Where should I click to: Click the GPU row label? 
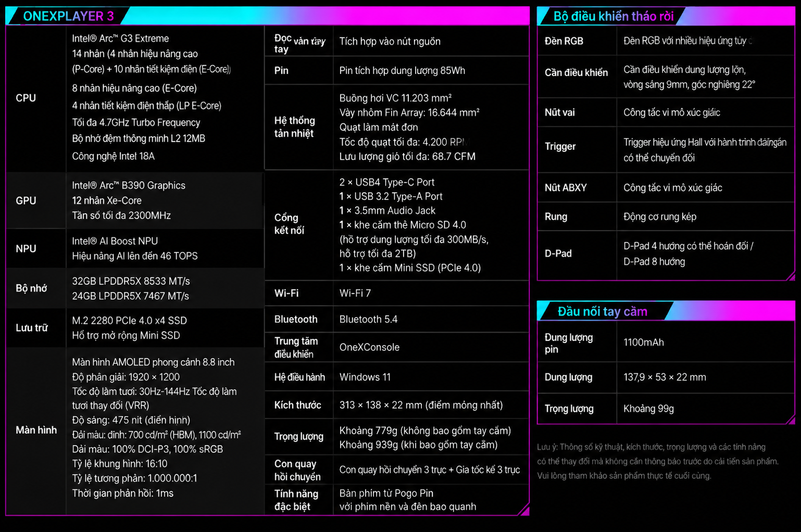click(x=26, y=200)
